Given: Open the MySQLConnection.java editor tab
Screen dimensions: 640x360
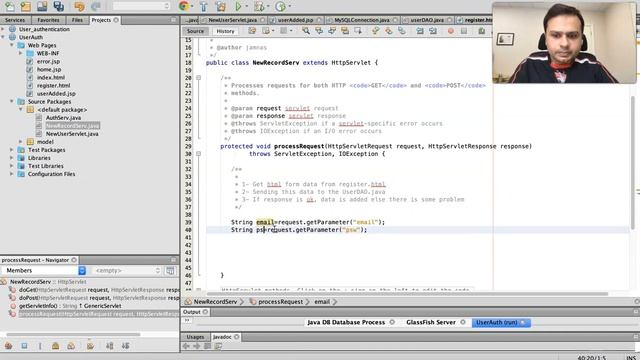Looking at the screenshot, I should pos(362,20).
